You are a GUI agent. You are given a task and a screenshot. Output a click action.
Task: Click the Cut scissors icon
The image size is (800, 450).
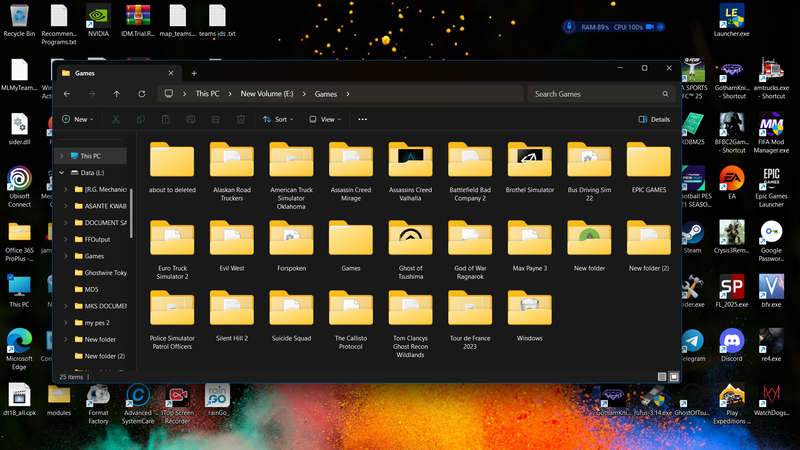[x=116, y=119]
